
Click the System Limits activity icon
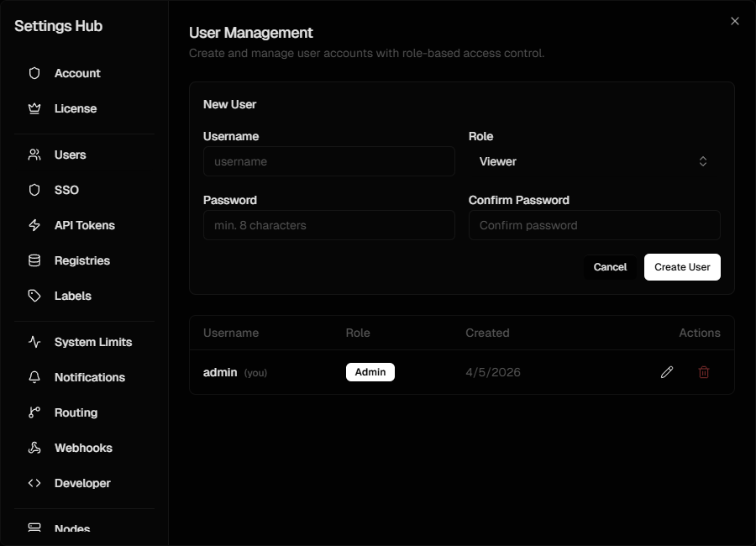pos(34,342)
